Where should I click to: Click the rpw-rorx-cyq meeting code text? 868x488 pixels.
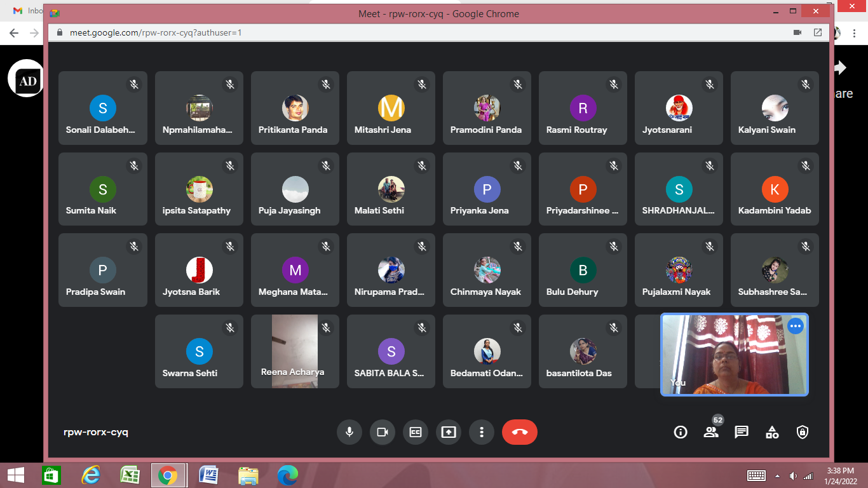click(x=96, y=432)
